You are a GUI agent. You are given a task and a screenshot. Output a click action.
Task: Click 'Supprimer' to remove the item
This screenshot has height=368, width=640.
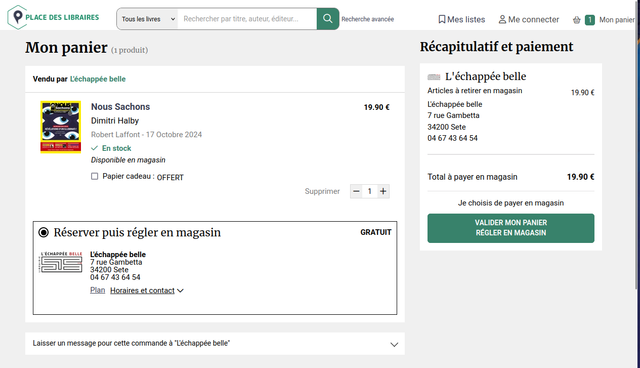(x=322, y=191)
